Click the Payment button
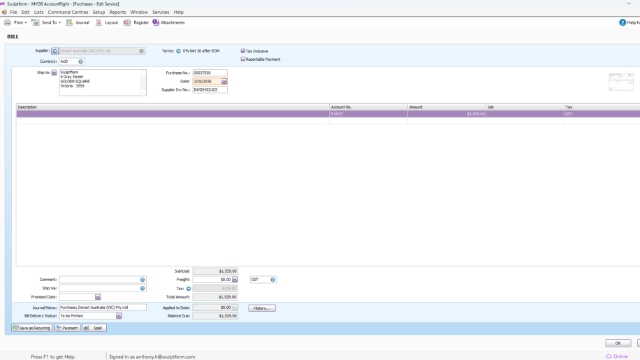 67,328
